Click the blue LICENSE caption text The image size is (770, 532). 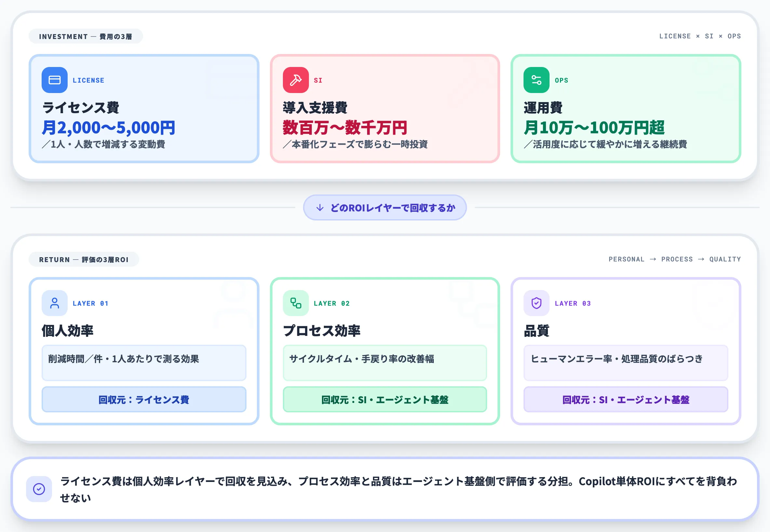(89, 80)
